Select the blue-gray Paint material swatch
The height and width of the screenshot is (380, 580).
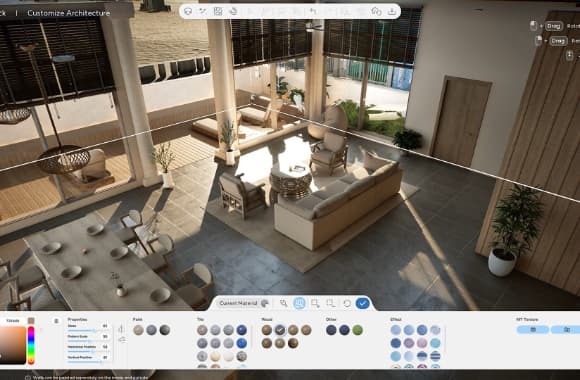click(152, 330)
